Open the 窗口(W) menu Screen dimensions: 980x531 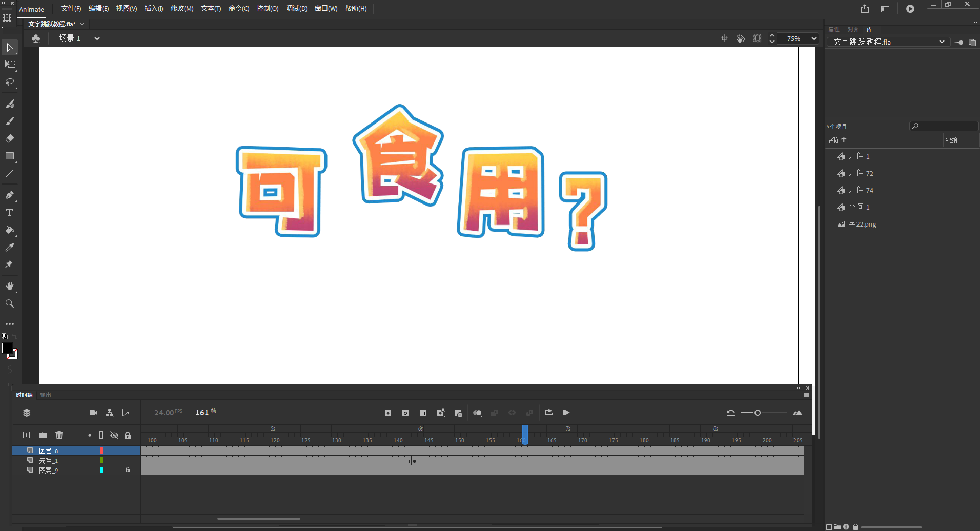326,9
